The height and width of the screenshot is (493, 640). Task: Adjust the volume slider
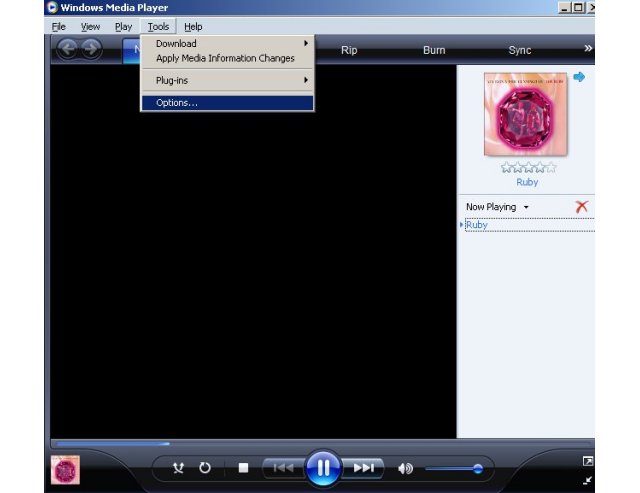pyautogui.click(x=454, y=469)
